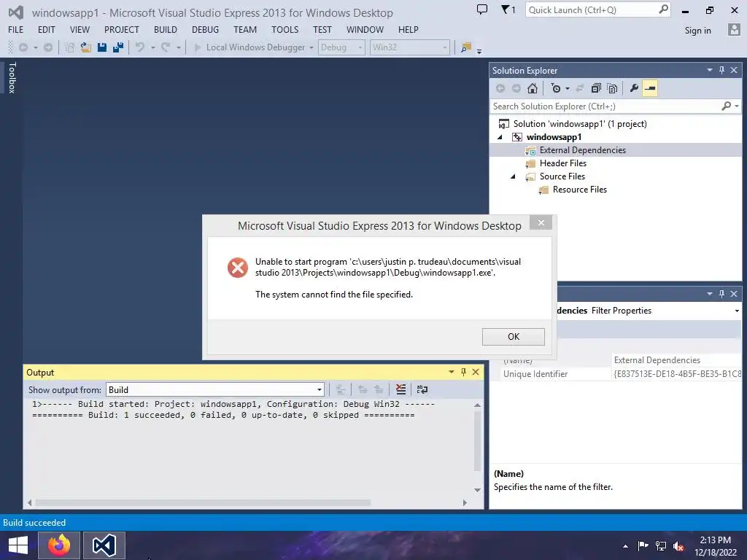The width and height of the screenshot is (747, 560).
Task: Open the TEST menu
Action: [322, 29]
